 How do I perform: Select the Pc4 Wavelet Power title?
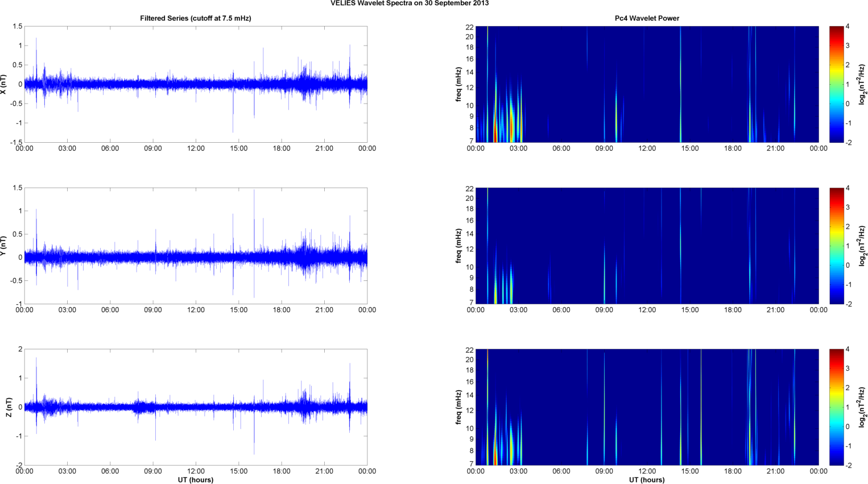(647, 18)
